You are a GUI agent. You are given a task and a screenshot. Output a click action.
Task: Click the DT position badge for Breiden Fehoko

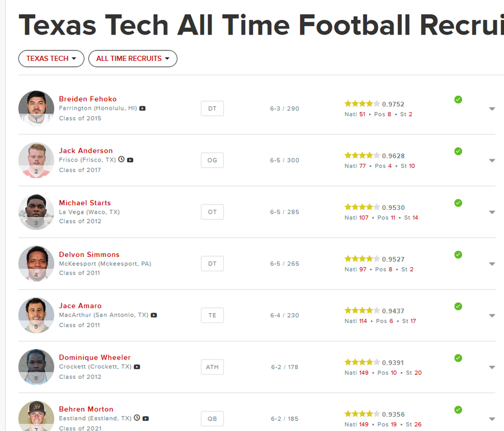click(x=212, y=109)
